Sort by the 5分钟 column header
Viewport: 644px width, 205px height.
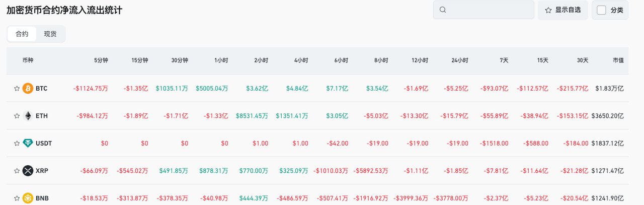(101, 60)
